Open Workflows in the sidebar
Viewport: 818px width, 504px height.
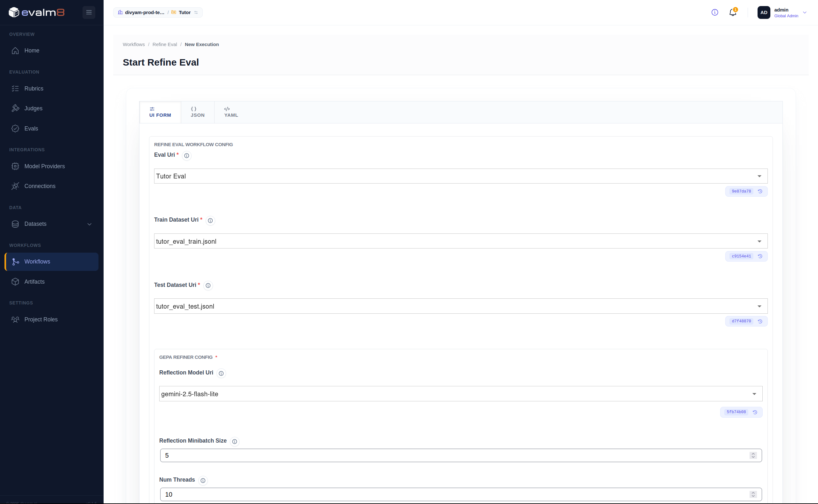[x=52, y=262]
